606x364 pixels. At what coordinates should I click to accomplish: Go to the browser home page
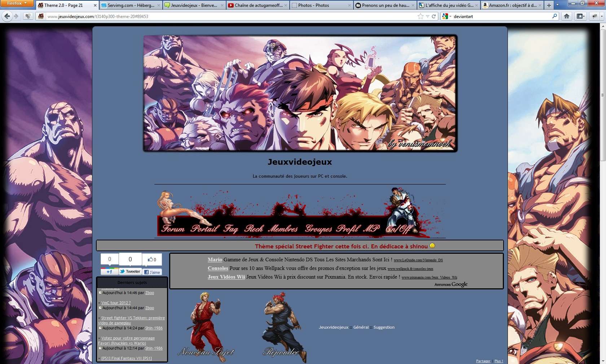(567, 16)
